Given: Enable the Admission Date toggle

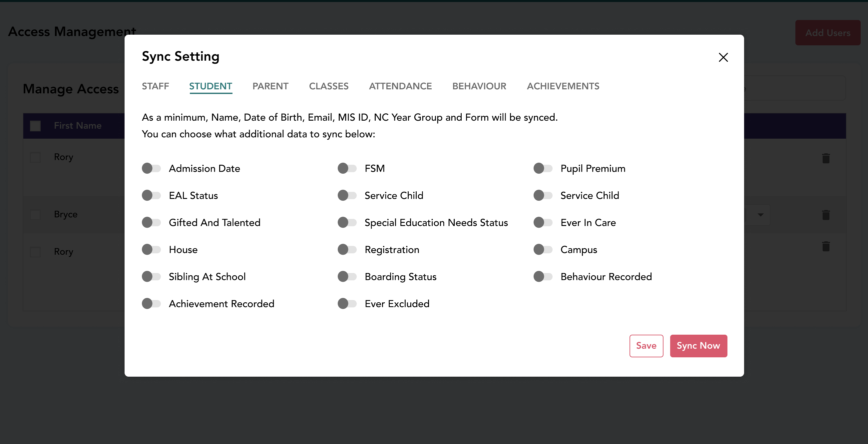Looking at the screenshot, I should pyautogui.click(x=151, y=168).
